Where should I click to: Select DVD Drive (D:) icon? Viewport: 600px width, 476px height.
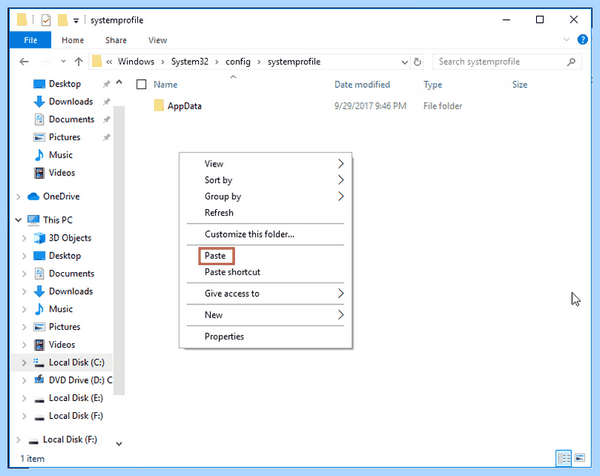click(39, 380)
